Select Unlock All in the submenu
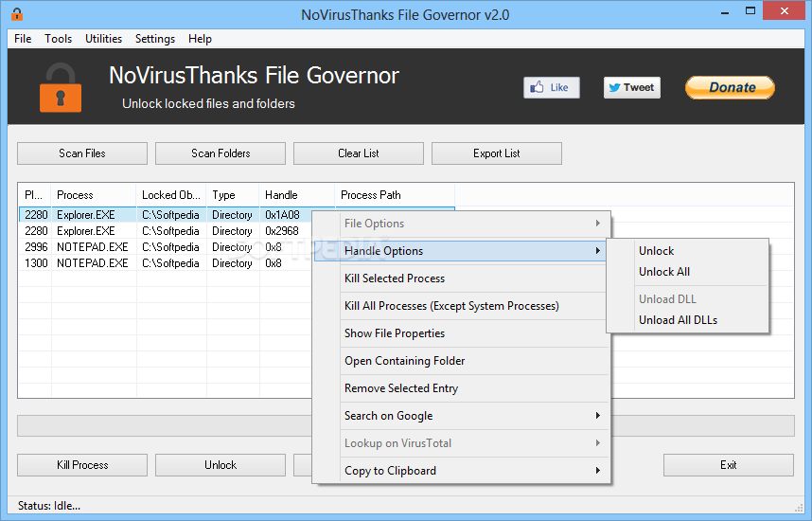This screenshot has height=521, width=812. tap(688, 272)
